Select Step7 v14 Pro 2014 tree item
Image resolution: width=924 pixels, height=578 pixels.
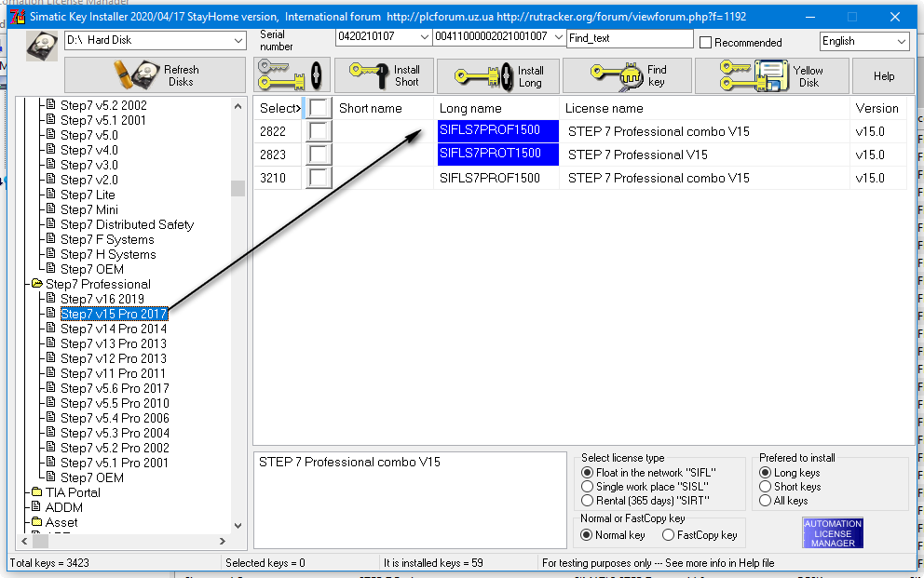click(113, 329)
